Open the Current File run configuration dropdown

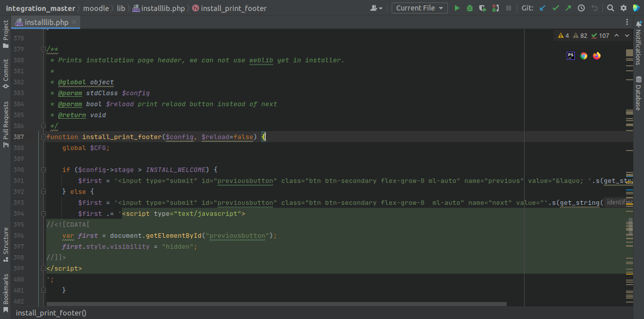click(x=420, y=8)
